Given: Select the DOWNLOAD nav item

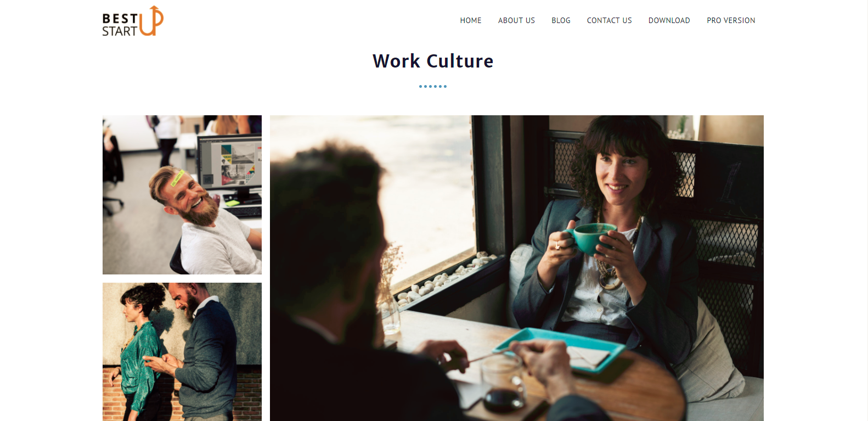Looking at the screenshot, I should (669, 20).
